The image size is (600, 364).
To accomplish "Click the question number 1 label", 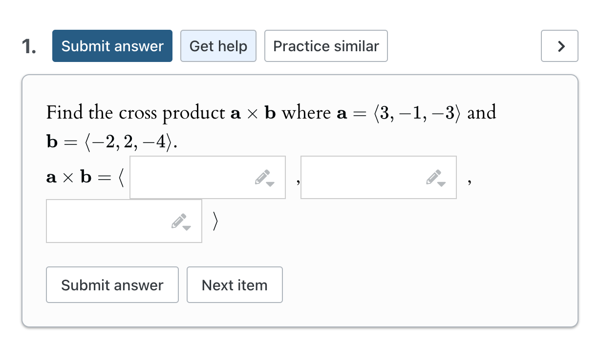I will [x=29, y=46].
